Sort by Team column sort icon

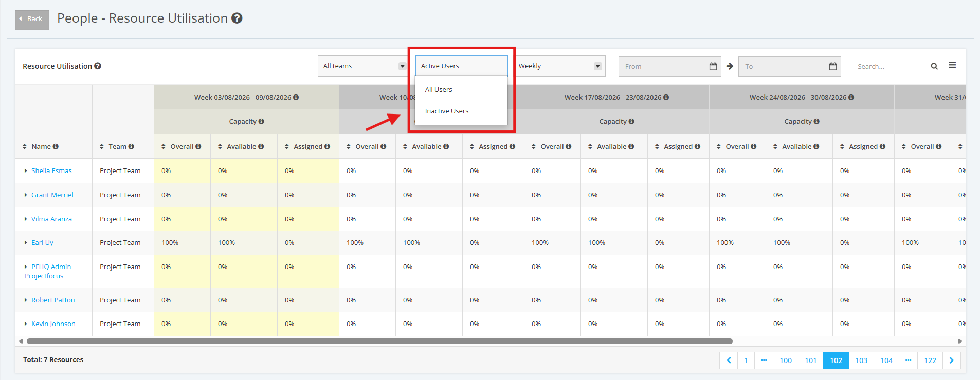102,147
